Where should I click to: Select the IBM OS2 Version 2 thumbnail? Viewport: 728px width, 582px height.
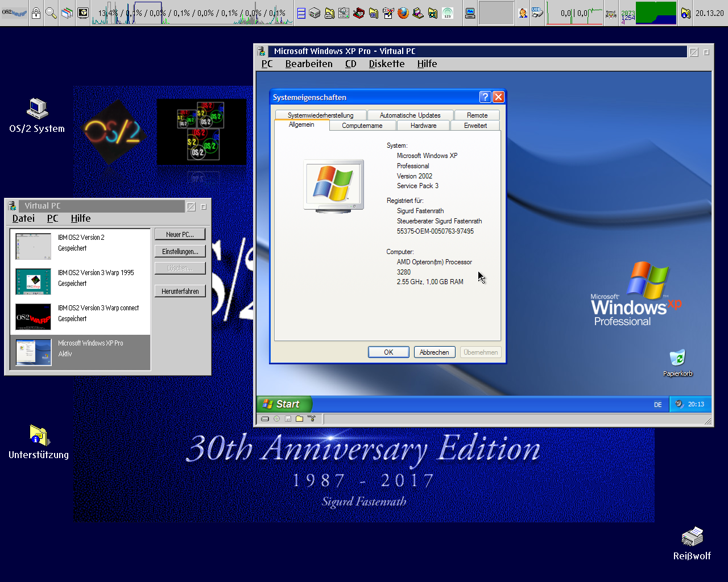point(33,246)
